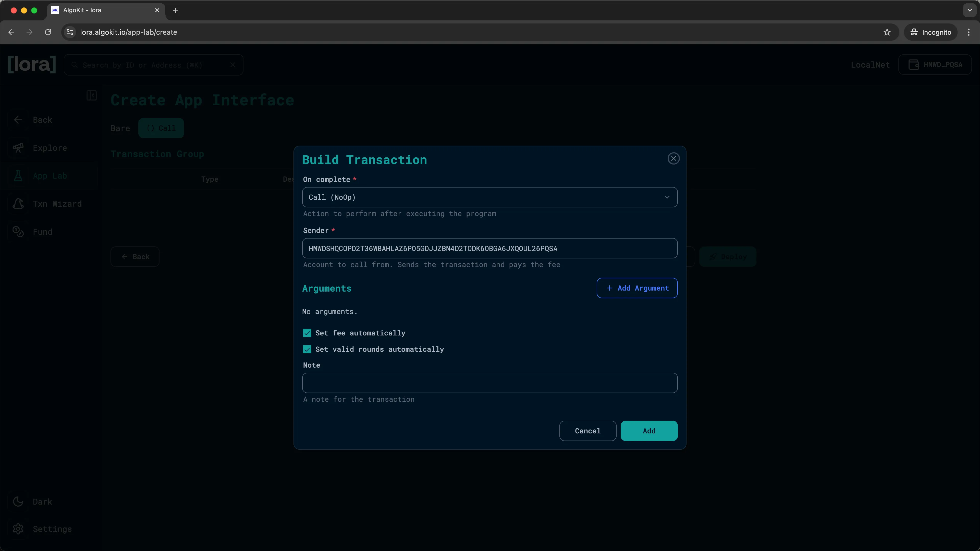The height and width of the screenshot is (551, 980).
Task: Select the Call tab
Action: click(x=161, y=128)
